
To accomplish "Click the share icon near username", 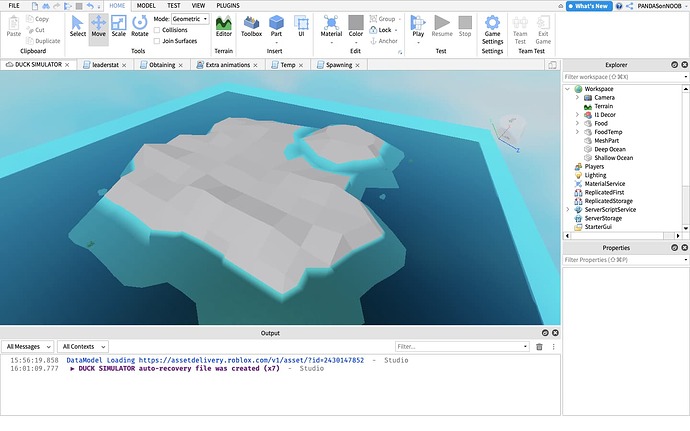I will coord(630,6).
